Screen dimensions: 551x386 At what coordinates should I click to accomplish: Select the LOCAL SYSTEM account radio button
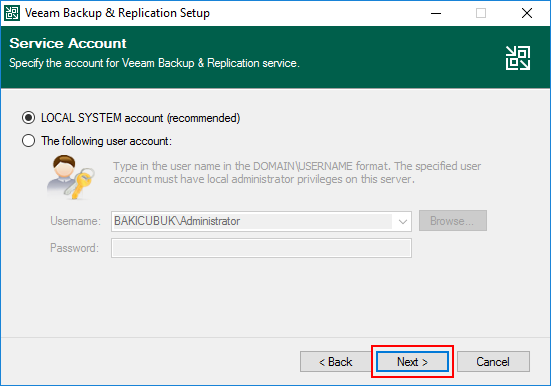(28, 118)
